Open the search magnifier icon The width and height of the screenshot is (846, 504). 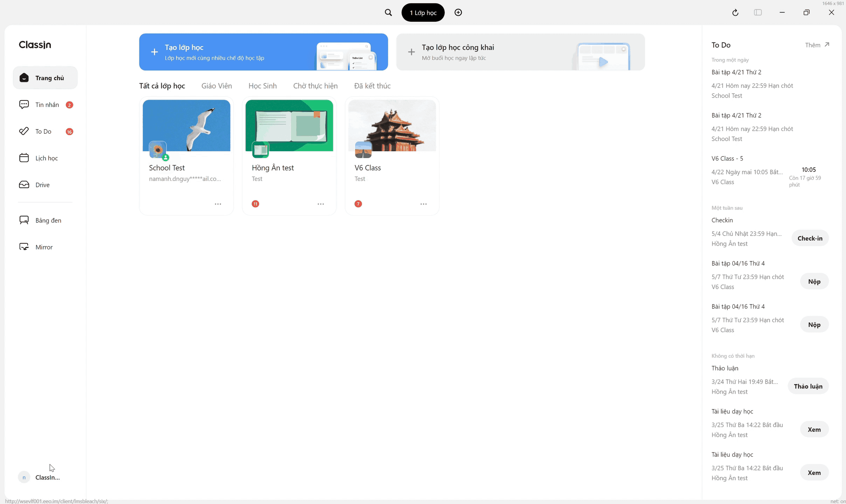[x=388, y=13]
